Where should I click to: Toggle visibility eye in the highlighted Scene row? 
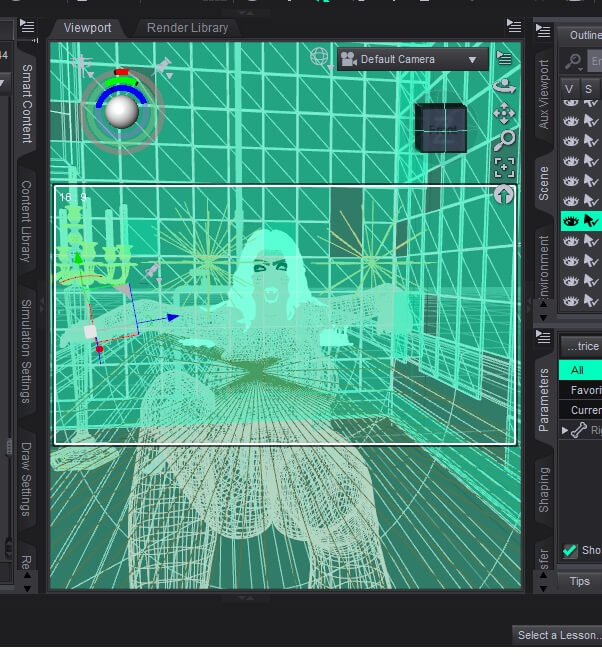pyautogui.click(x=571, y=221)
